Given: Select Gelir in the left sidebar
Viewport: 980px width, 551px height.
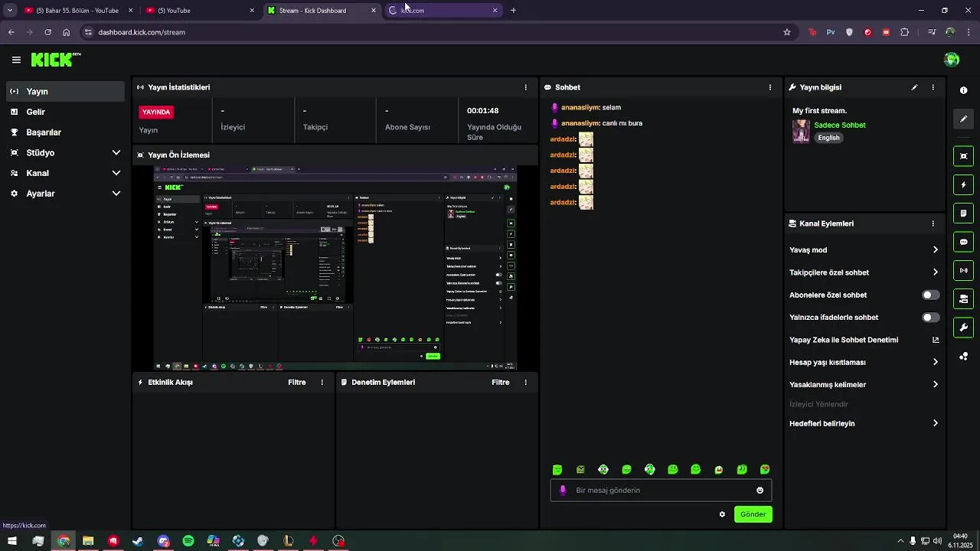Looking at the screenshot, I should click(65, 112).
